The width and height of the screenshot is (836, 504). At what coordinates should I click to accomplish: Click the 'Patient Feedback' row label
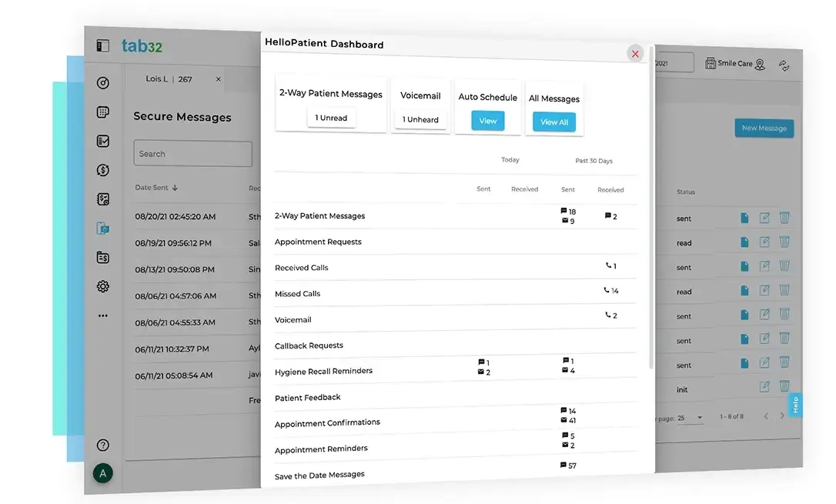[308, 398]
